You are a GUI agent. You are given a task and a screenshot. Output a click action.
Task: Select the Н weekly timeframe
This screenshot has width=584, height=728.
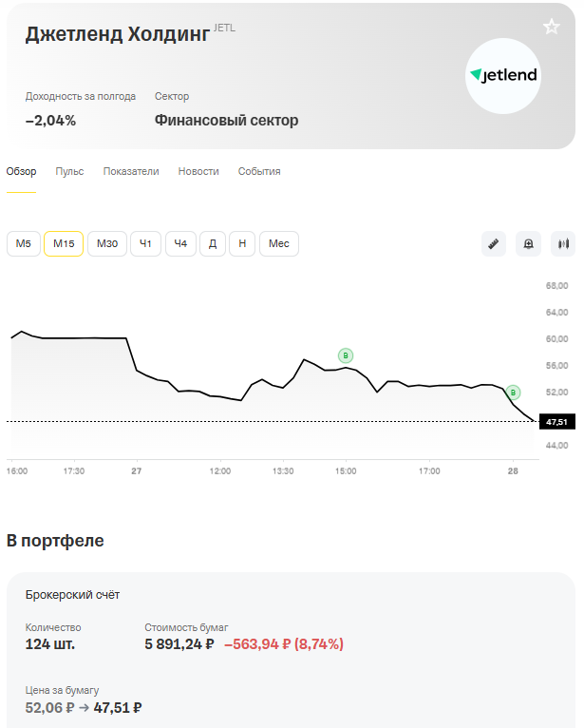242,243
